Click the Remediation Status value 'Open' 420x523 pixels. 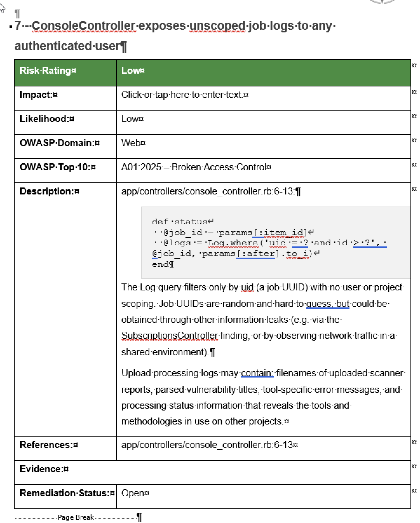tap(133, 493)
